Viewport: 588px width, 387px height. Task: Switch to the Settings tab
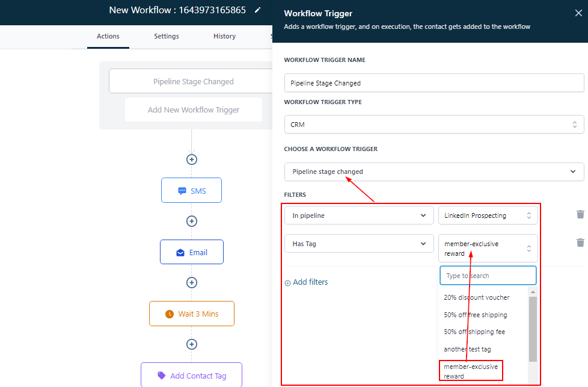click(167, 36)
